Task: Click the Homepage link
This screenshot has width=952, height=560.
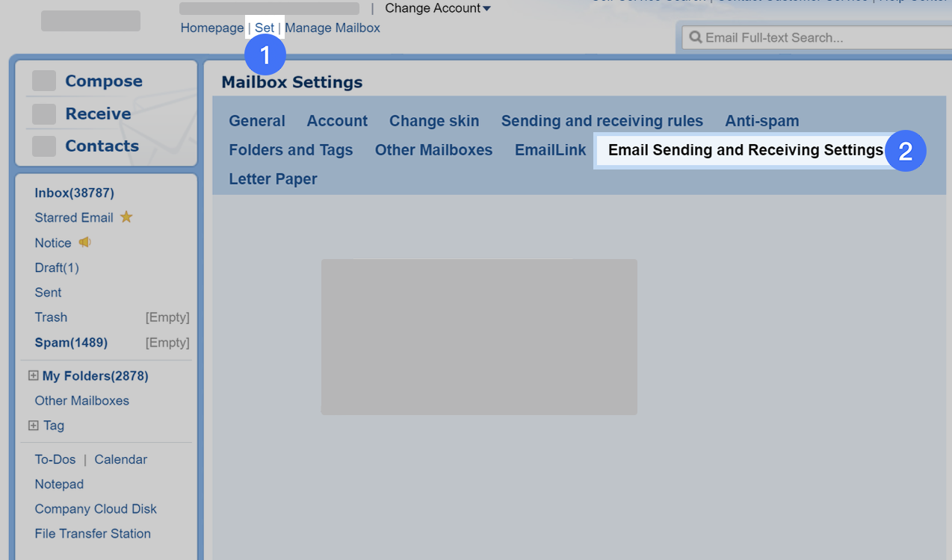Action: (211, 28)
